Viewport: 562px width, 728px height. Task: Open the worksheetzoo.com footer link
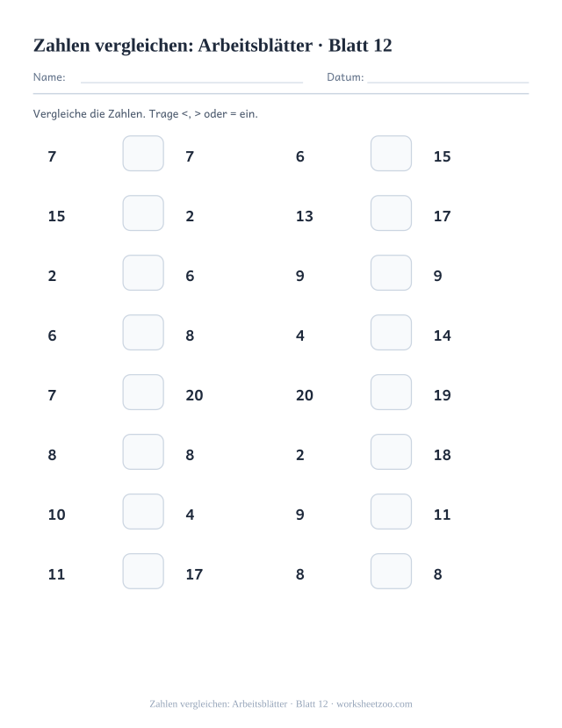[374, 704]
